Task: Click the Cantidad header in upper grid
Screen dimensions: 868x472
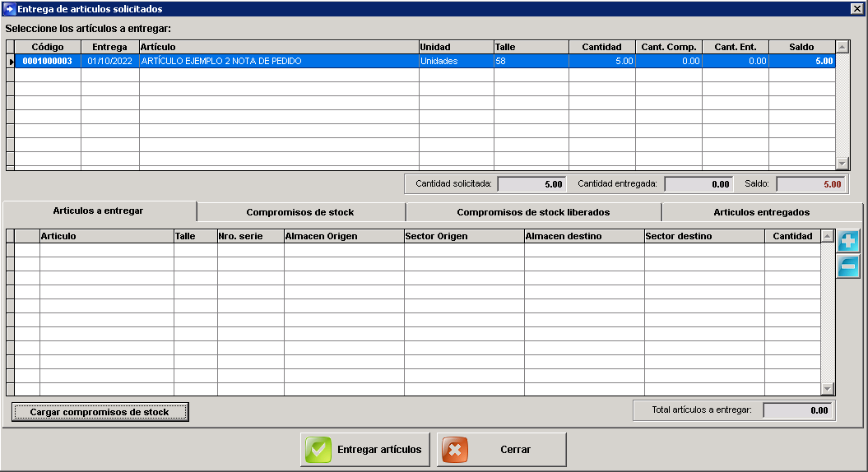Action: click(601, 47)
